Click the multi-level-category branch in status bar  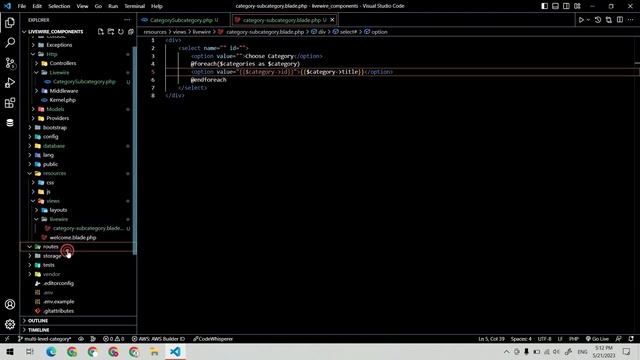point(45,339)
